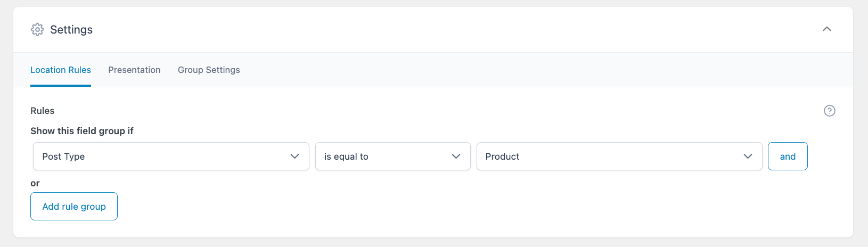The height and width of the screenshot is (247, 868).
Task: Click the 'or' separator label
Action: tap(35, 183)
